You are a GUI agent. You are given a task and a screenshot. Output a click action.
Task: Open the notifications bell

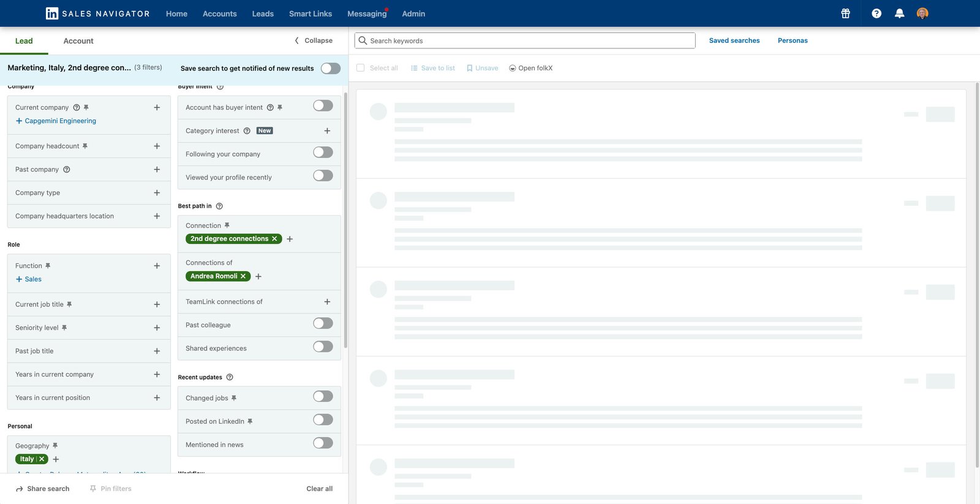tap(899, 13)
